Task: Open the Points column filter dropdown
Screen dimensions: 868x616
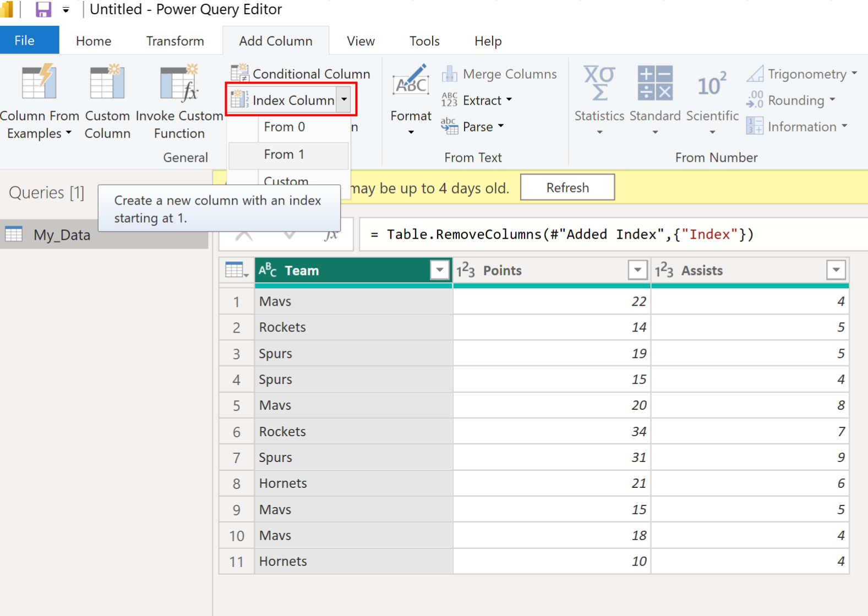Action: pyautogui.click(x=637, y=270)
